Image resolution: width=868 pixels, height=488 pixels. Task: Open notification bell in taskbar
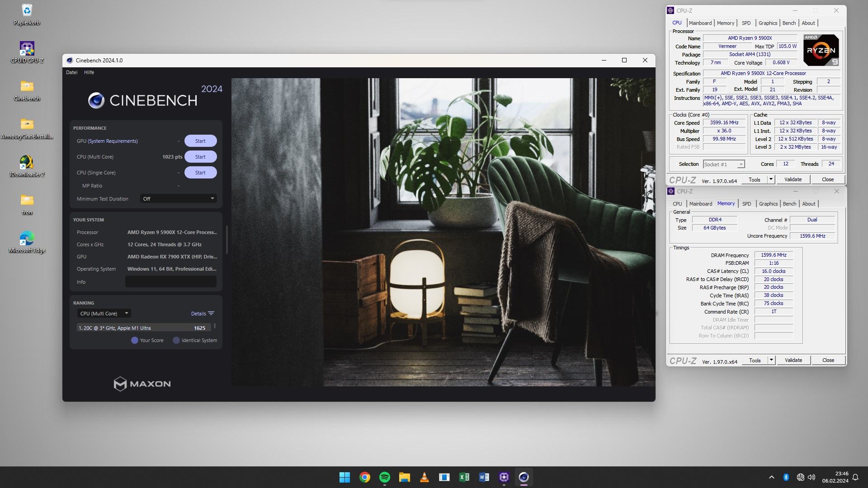(x=855, y=477)
